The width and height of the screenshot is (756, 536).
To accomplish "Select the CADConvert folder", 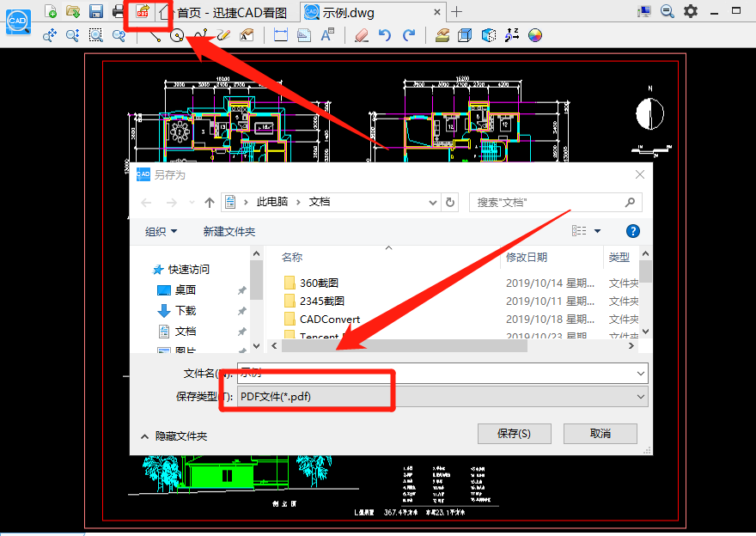I will click(x=322, y=319).
